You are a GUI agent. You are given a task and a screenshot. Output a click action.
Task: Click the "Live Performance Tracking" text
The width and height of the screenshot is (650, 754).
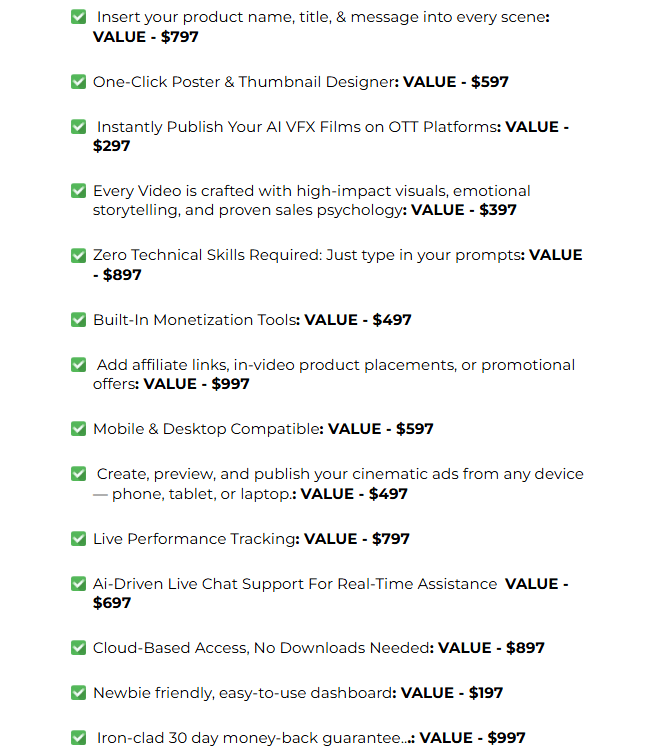194,539
